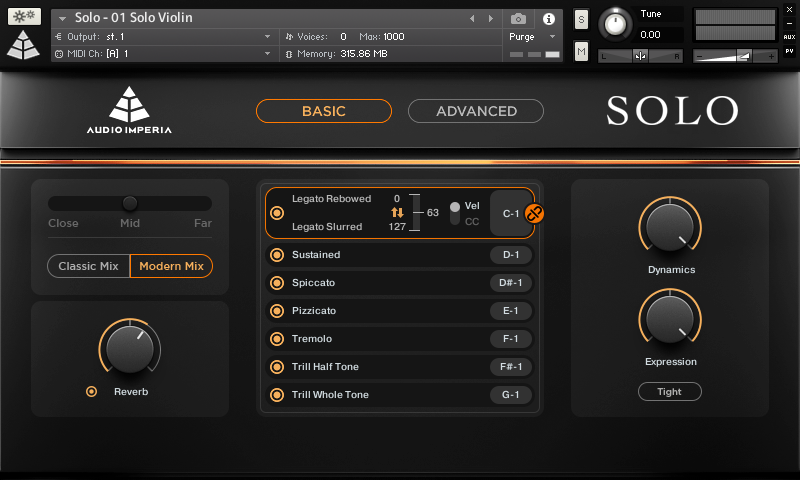Mute the instrument with the M button
800x480 pixels.
coord(581,51)
